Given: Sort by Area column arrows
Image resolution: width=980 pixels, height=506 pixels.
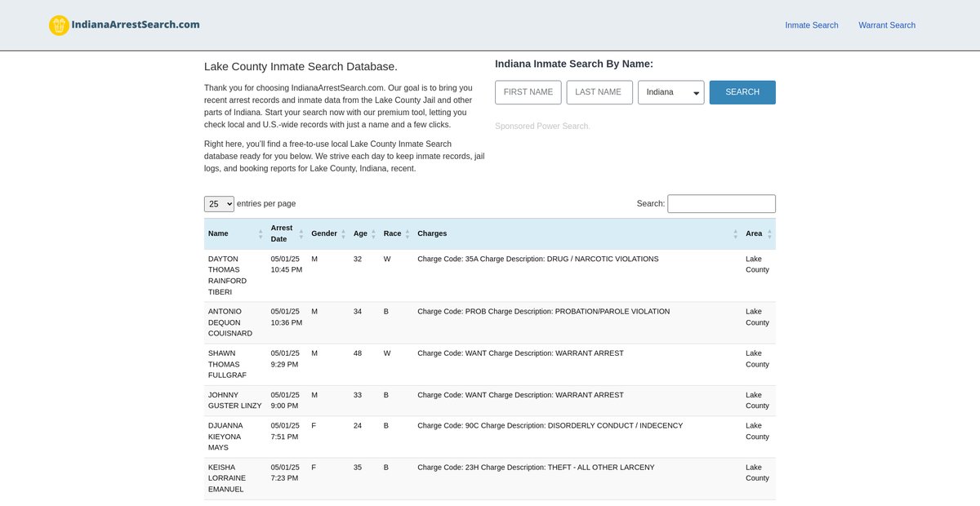Looking at the screenshot, I should coord(769,234).
